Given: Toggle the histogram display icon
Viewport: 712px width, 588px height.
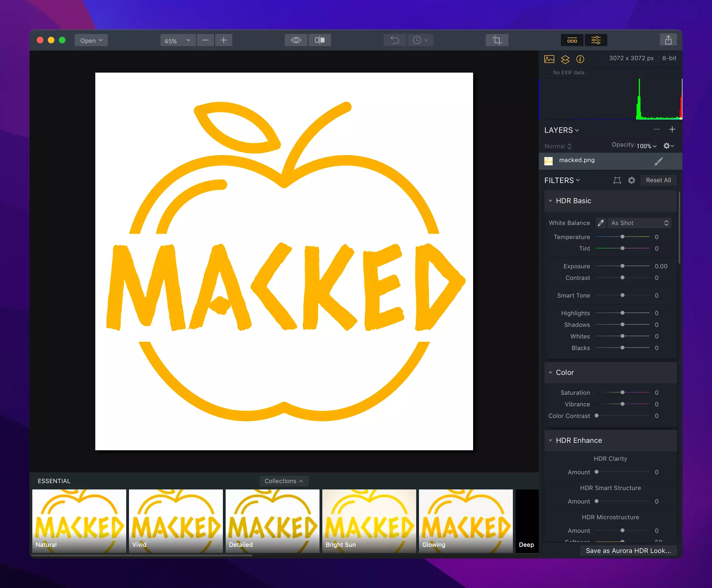Looking at the screenshot, I should (x=549, y=59).
